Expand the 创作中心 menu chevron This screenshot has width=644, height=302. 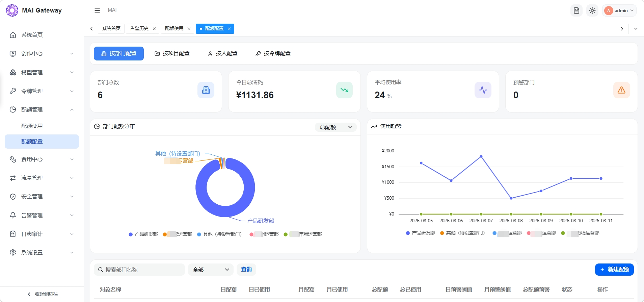coord(72,54)
